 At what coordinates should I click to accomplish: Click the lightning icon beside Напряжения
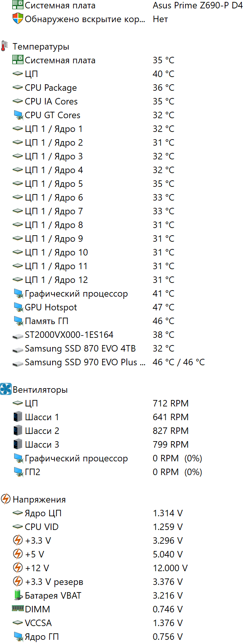pyautogui.click(x=6, y=499)
